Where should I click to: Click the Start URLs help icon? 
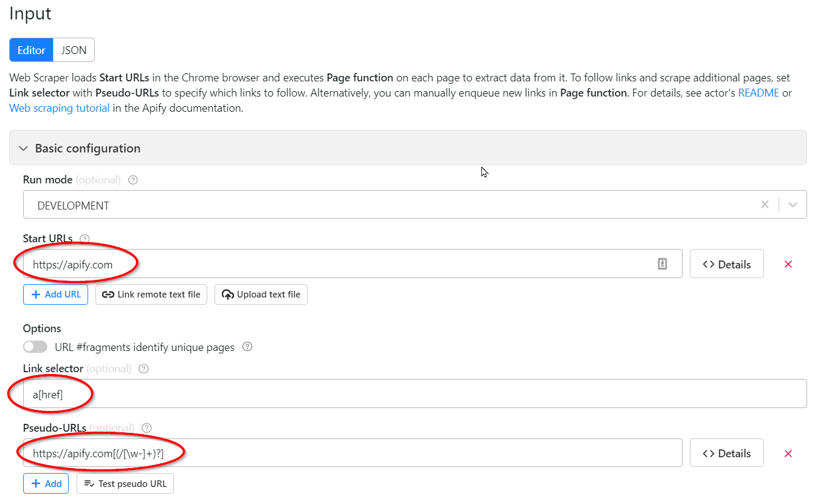85,239
